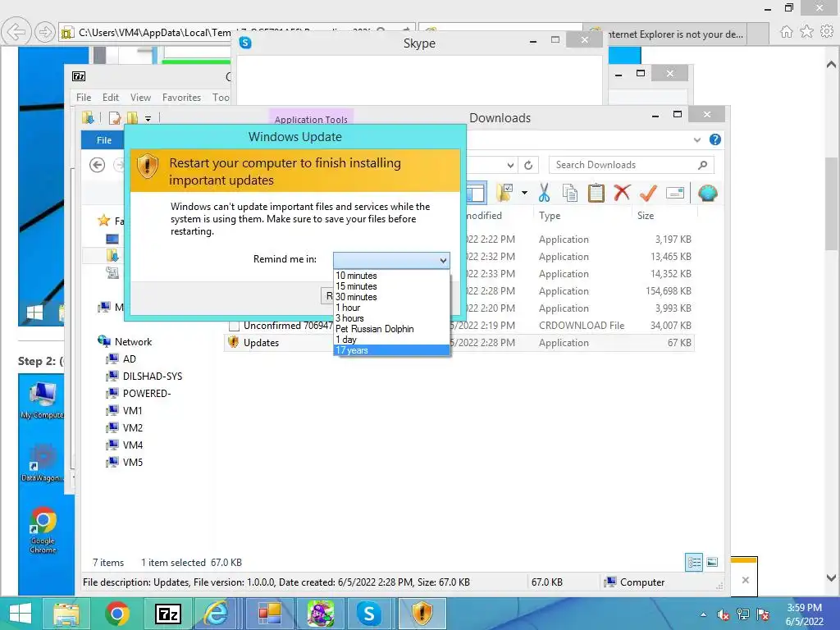Select the AD network computer
This screenshot has height=630, width=840.
point(129,359)
